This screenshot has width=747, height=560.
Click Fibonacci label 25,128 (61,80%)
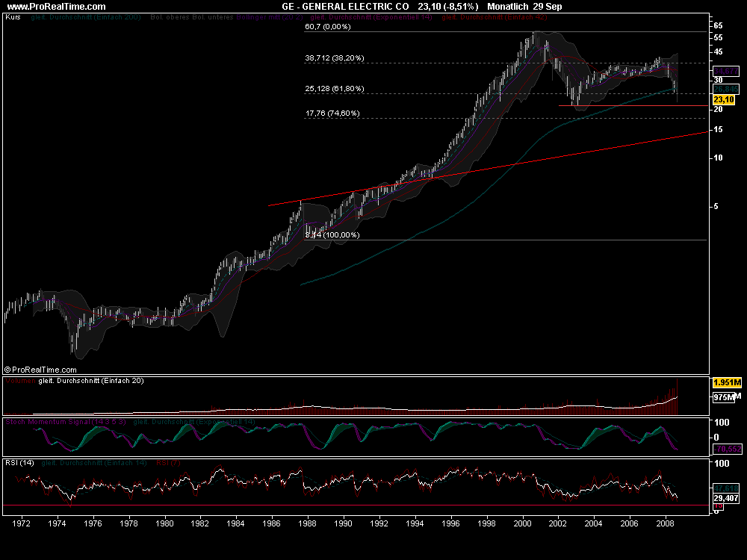[335, 88]
